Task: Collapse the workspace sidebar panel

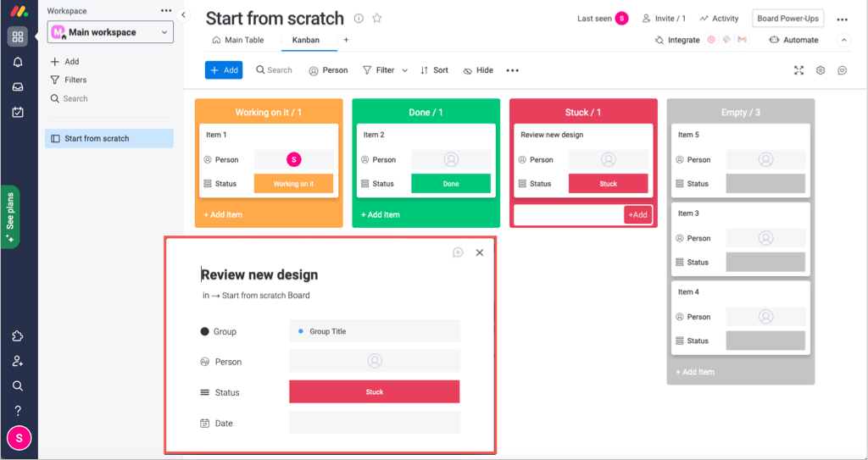Action: [184, 14]
